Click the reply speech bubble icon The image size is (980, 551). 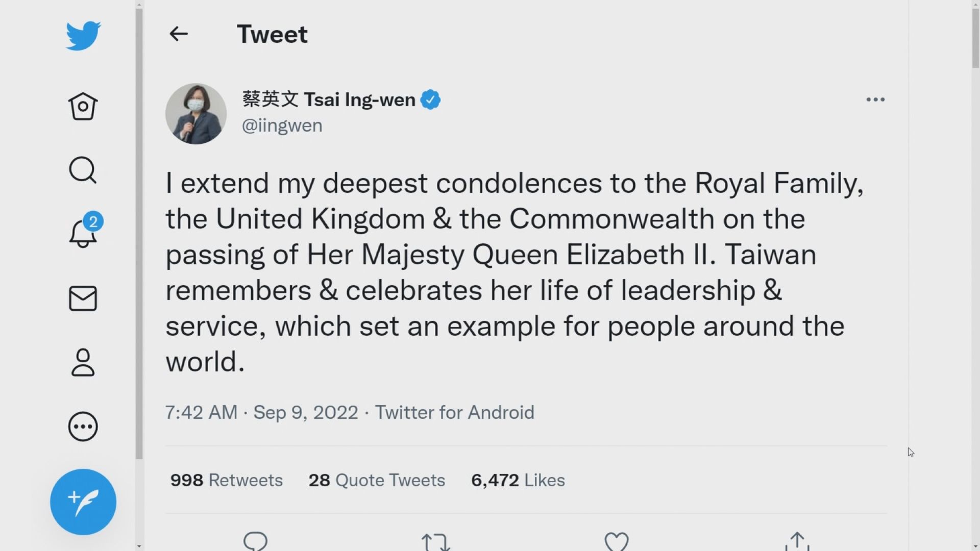click(x=255, y=541)
